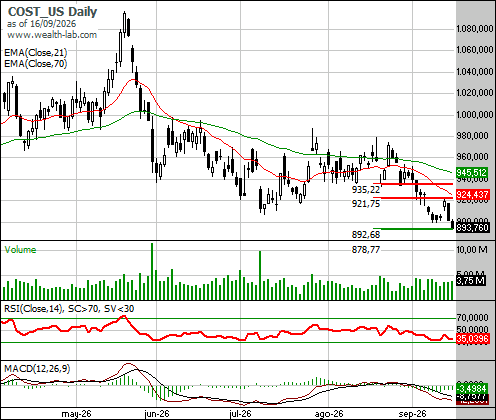This screenshot has width=496, height=420.
Task: Click the Volume pane label
Action: [20, 250]
